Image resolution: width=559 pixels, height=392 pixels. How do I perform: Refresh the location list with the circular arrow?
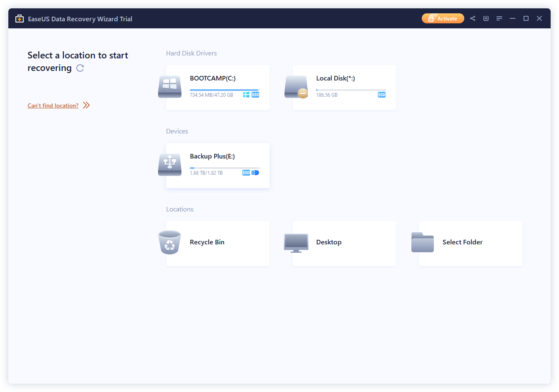point(80,68)
